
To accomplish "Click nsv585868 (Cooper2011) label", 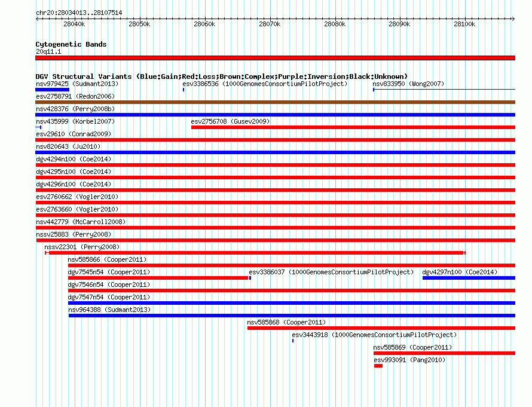I will [x=286, y=322].
